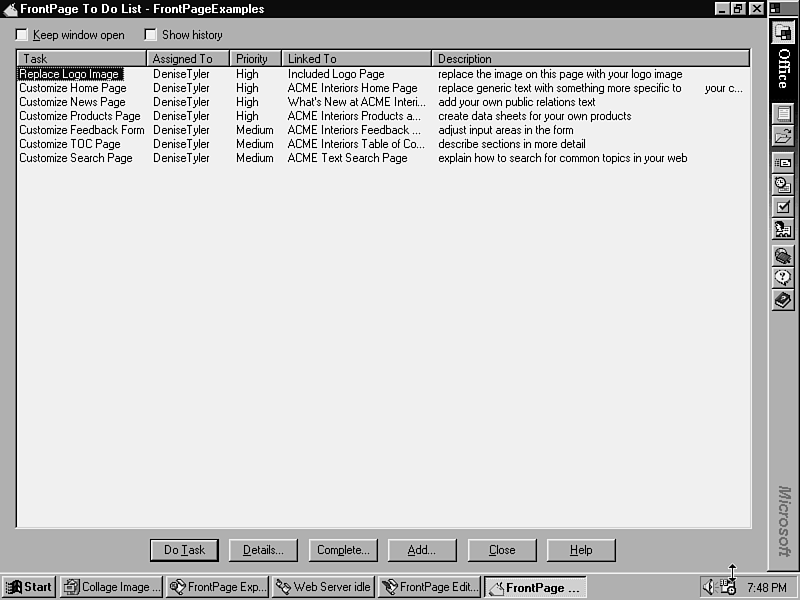Click the Add a Task checkmark icon
800x600 pixels.
tap(783, 207)
